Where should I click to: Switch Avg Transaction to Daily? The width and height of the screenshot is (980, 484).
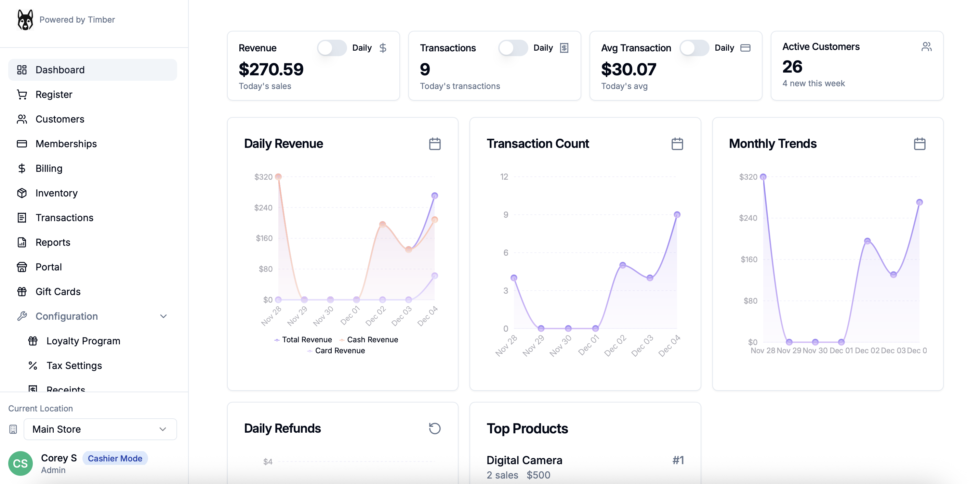click(x=694, y=48)
